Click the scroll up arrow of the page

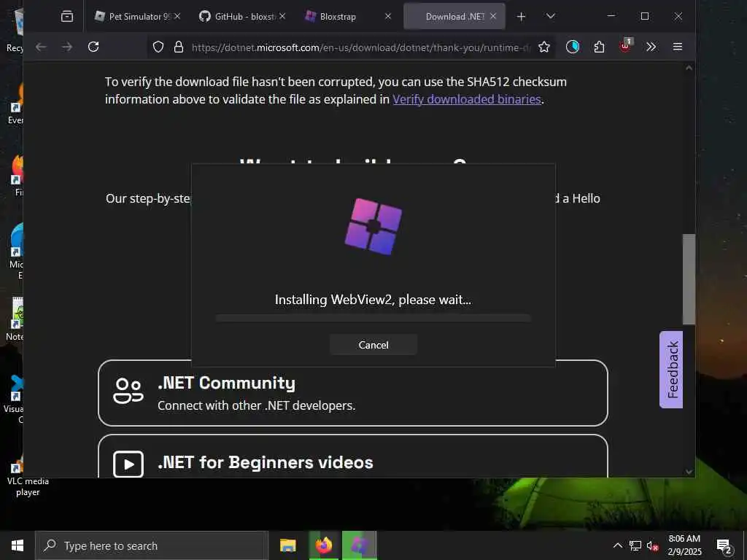pyautogui.click(x=689, y=68)
